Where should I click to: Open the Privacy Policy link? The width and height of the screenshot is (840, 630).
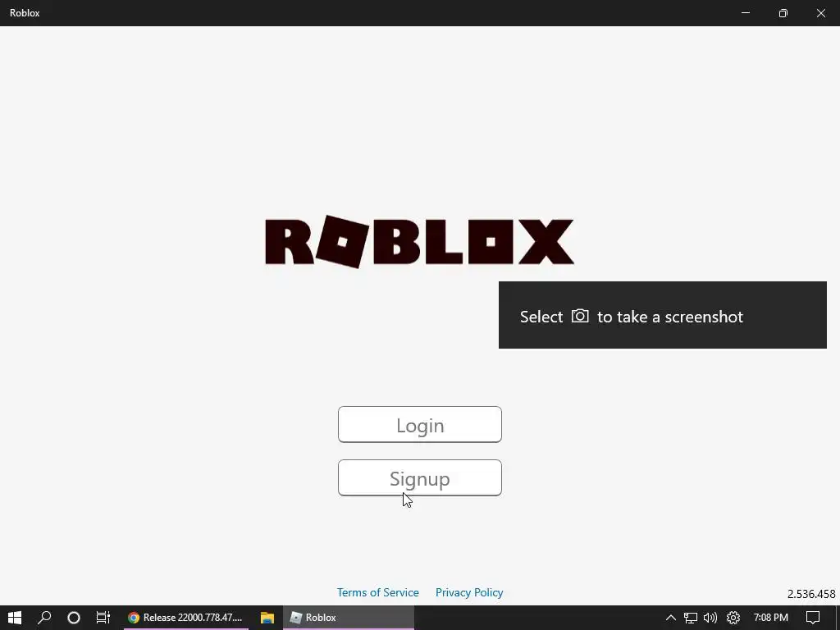click(469, 592)
